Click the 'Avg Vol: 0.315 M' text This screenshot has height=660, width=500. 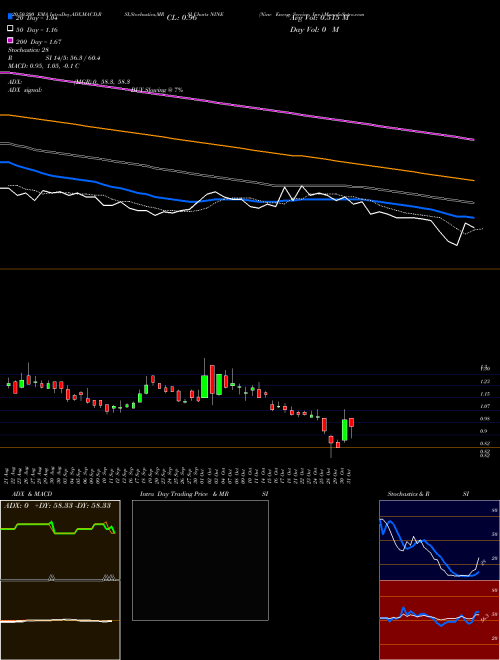click(x=320, y=18)
